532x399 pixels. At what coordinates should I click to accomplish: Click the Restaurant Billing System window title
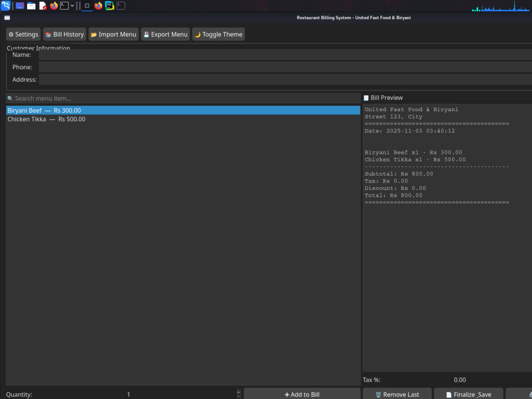point(354,18)
